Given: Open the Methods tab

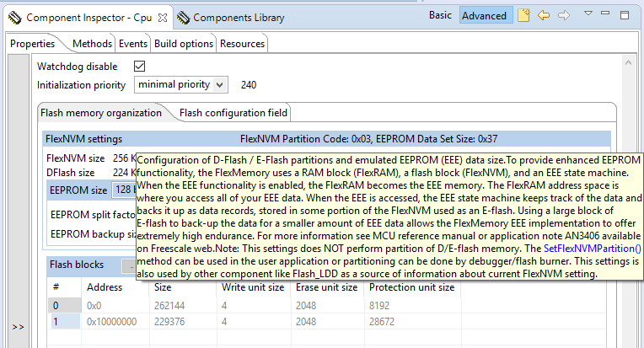Looking at the screenshot, I should tap(92, 44).
